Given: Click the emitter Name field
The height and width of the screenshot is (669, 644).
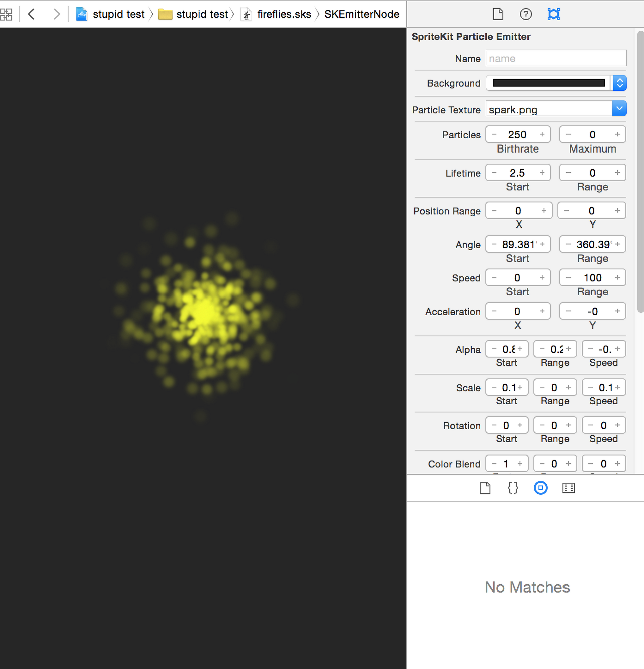Looking at the screenshot, I should coord(556,58).
